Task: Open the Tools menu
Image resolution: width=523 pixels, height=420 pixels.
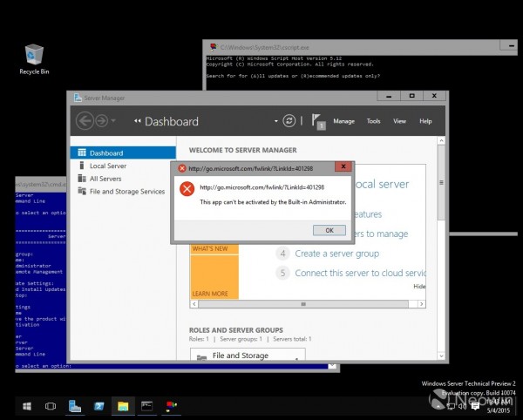Action: pos(373,121)
